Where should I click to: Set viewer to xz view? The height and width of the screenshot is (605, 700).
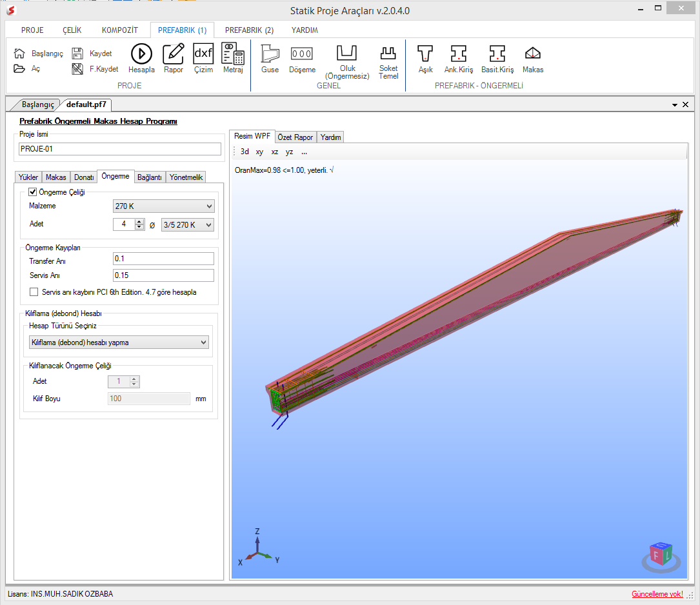[275, 152]
